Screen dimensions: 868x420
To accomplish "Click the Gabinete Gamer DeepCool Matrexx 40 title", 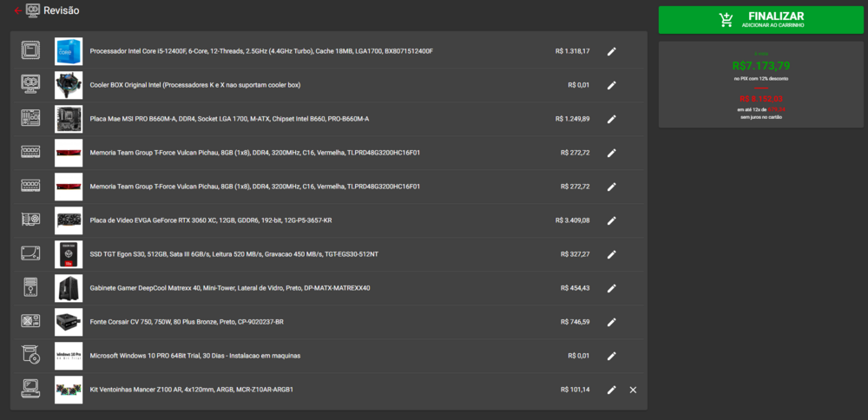I will (x=230, y=288).
